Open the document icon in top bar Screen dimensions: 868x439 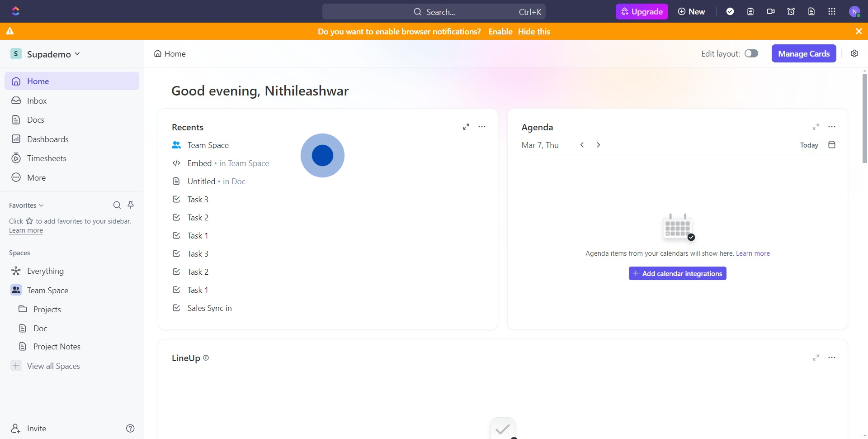point(811,12)
